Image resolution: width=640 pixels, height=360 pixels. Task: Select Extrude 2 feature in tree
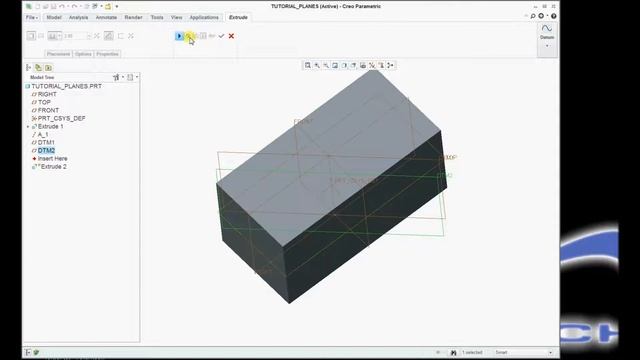pos(53,167)
